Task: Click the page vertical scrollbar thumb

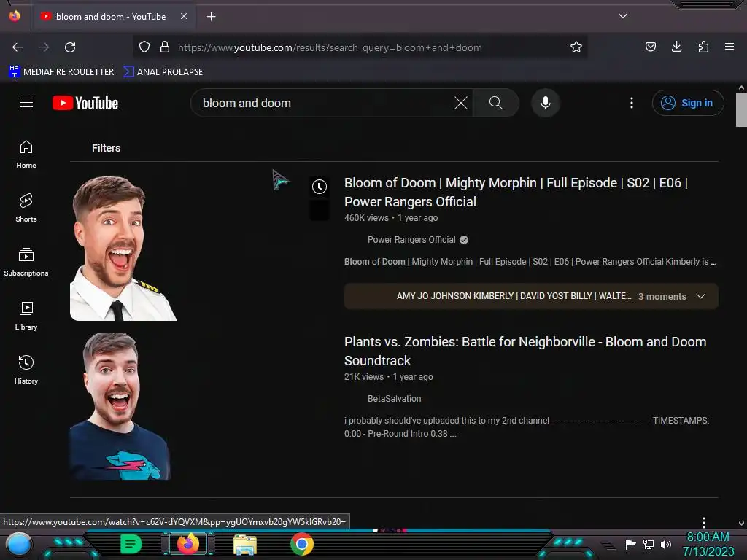Action: point(741,110)
